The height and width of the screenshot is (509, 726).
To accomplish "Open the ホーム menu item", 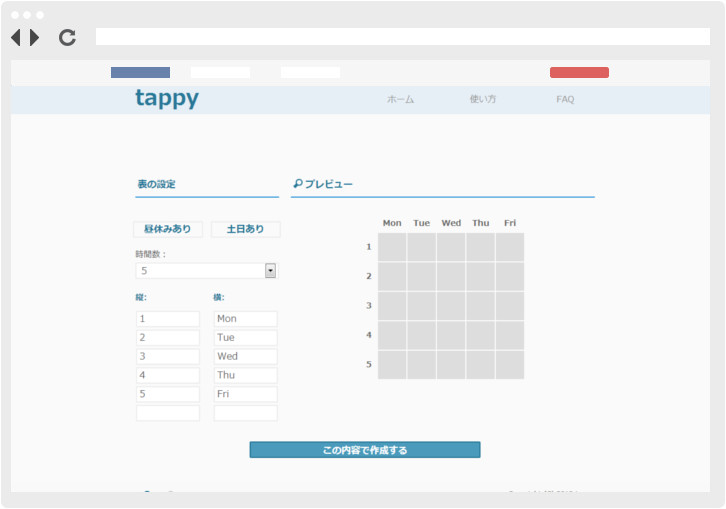I will [x=400, y=100].
